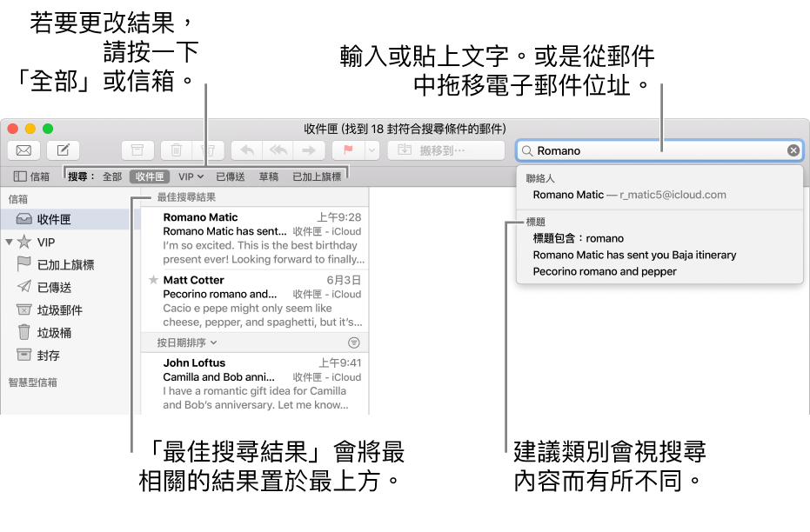The height and width of the screenshot is (532, 810).
Task: Mark the message as junk
Action: click(x=211, y=150)
